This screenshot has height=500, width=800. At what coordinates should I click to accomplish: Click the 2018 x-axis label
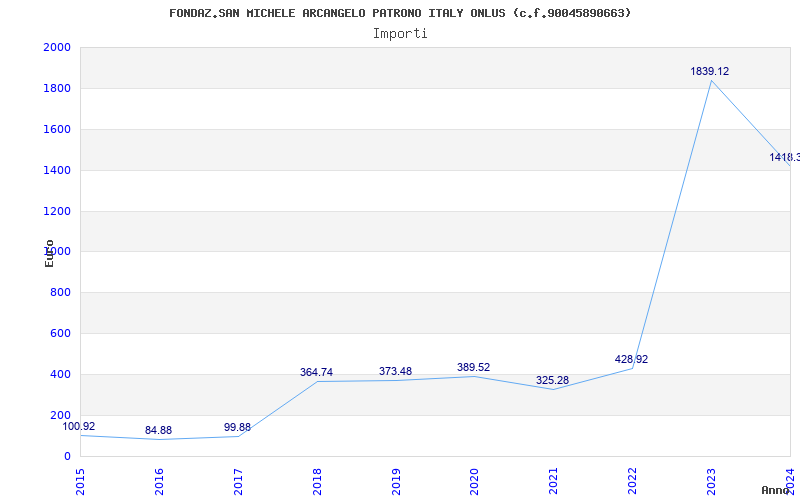[x=317, y=481]
